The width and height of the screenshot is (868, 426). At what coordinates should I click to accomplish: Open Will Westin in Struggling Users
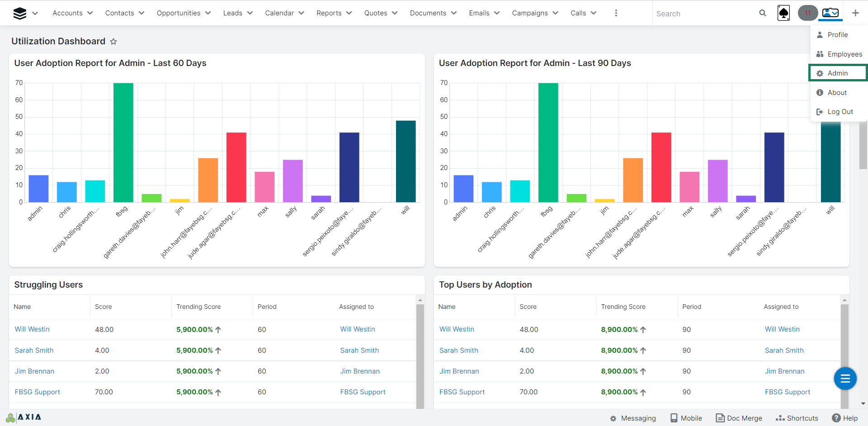click(x=32, y=329)
